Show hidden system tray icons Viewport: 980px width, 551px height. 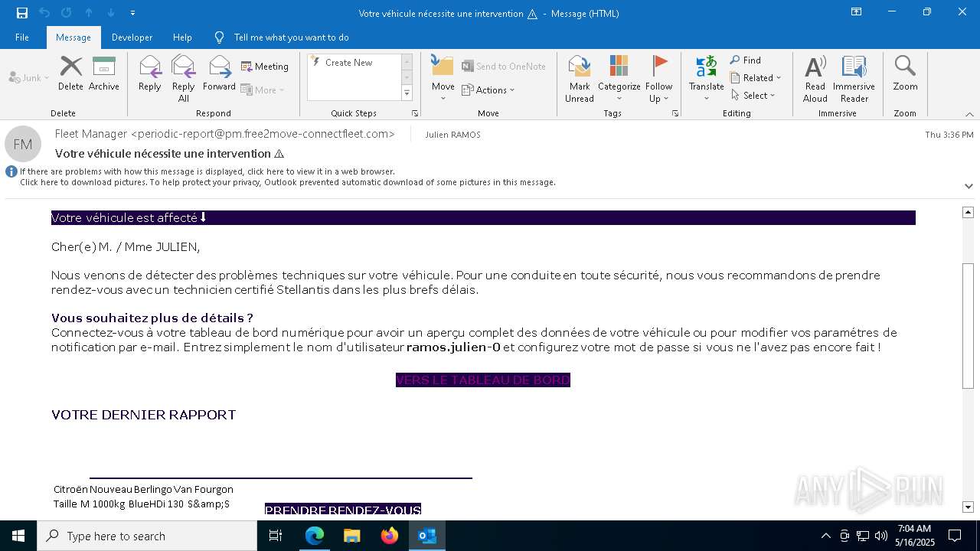pos(825,536)
